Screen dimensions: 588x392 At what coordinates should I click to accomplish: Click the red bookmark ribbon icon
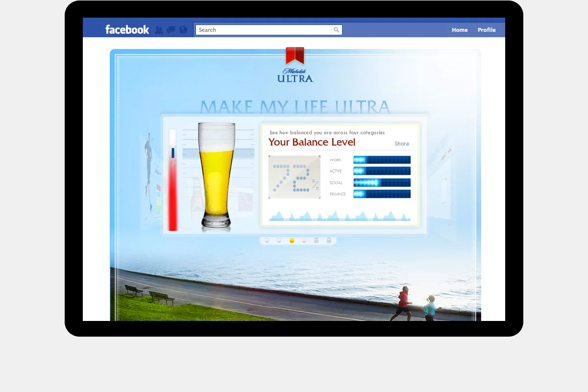(x=295, y=55)
